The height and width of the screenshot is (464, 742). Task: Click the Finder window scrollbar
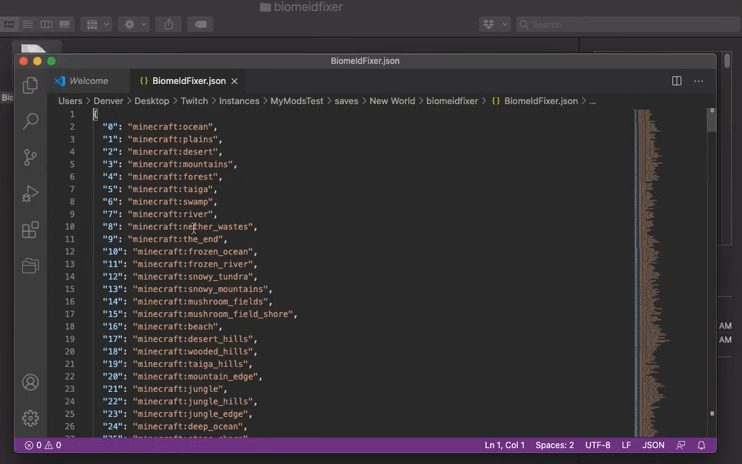click(727, 61)
